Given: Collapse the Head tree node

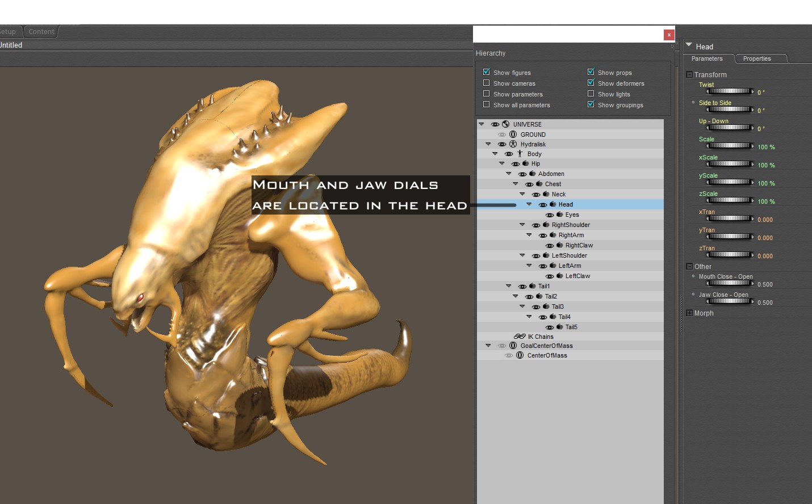Looking at the screenshot, I should point(529,204).
